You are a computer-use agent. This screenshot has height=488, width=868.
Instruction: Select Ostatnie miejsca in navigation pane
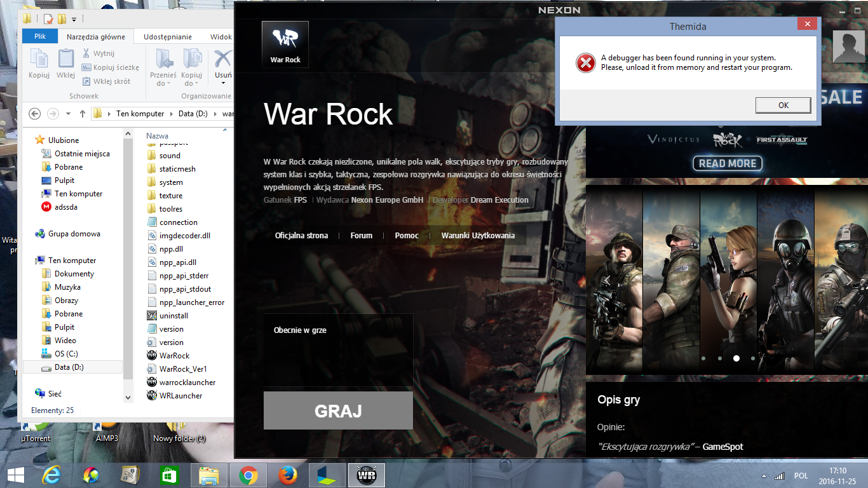(75, 154)
